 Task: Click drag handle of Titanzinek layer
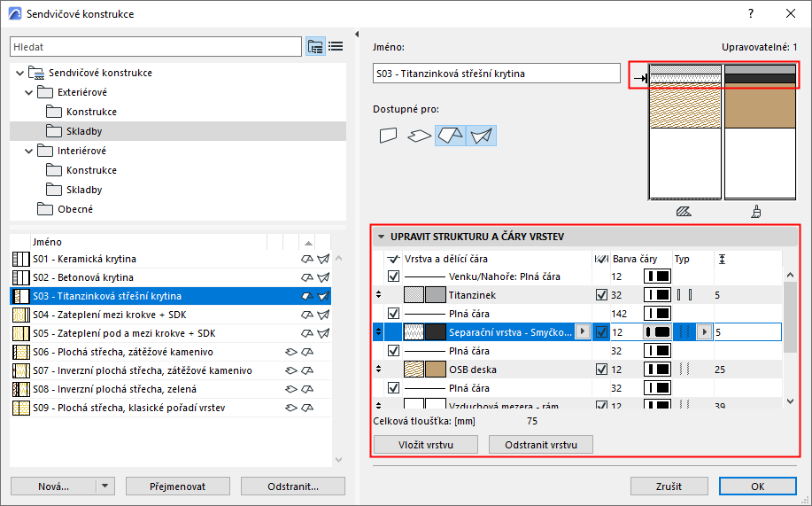pos(379,295)
